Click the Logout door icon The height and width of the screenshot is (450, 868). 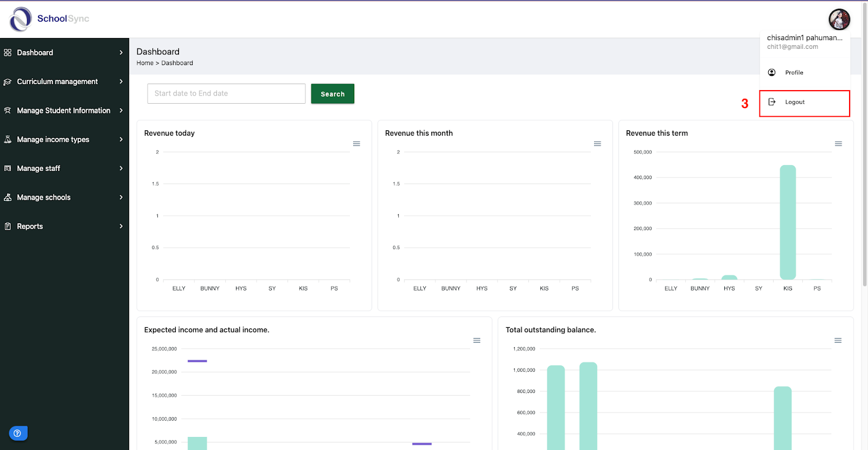772,102
